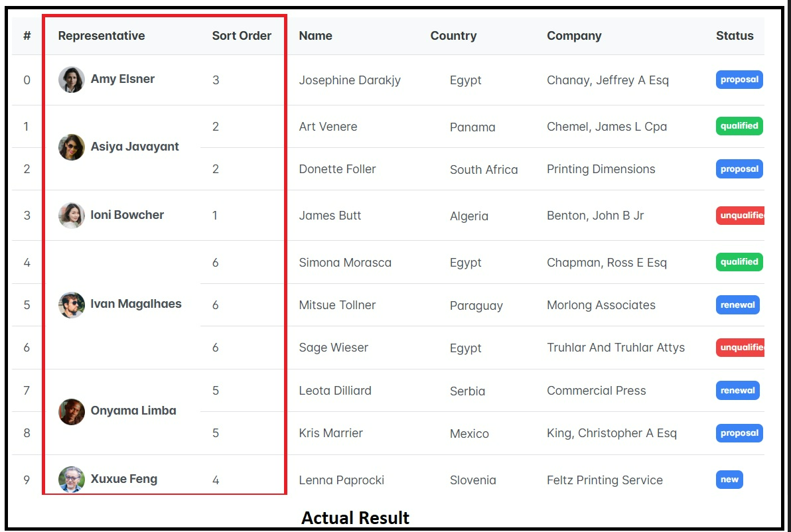Click Ioni Bowcher's avatar photo
791x532 pixels.
(71, 214)
